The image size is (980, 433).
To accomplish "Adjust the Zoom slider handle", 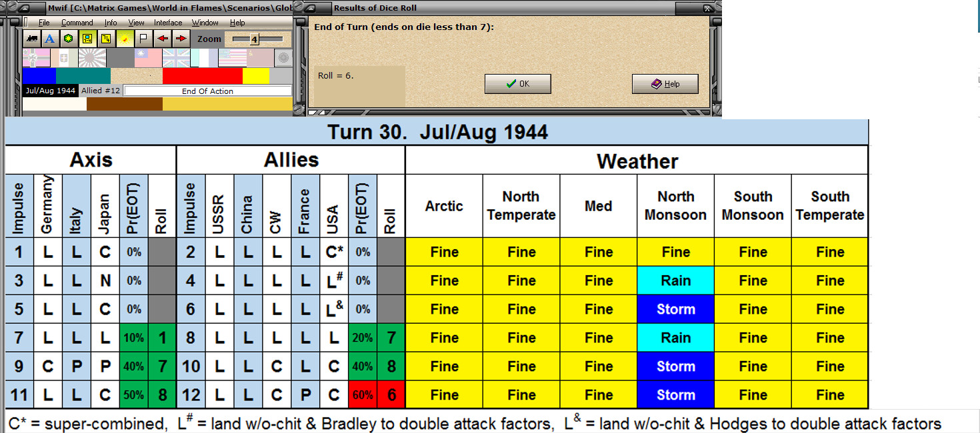I will pyautogui.click(x=254, y=39).
